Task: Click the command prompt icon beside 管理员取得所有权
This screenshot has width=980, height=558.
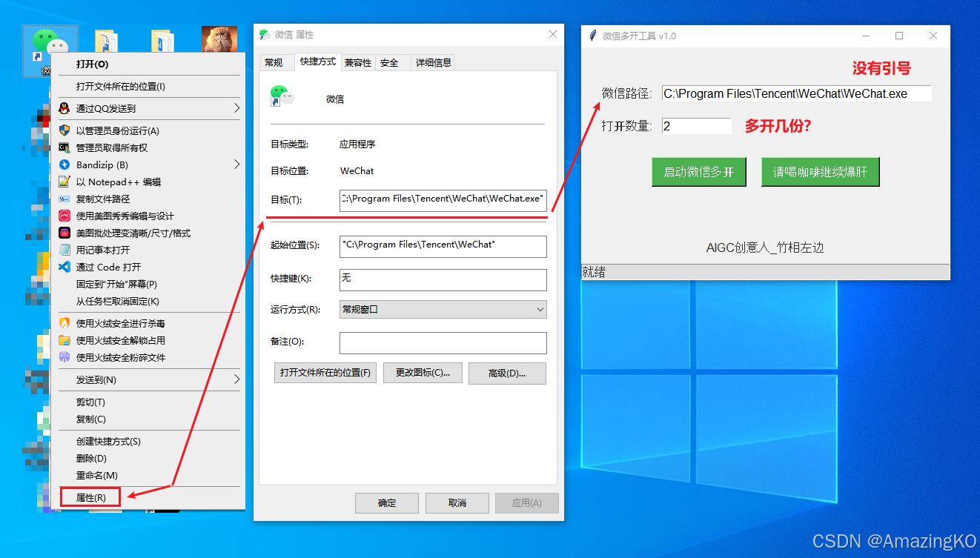Action: 64,147
